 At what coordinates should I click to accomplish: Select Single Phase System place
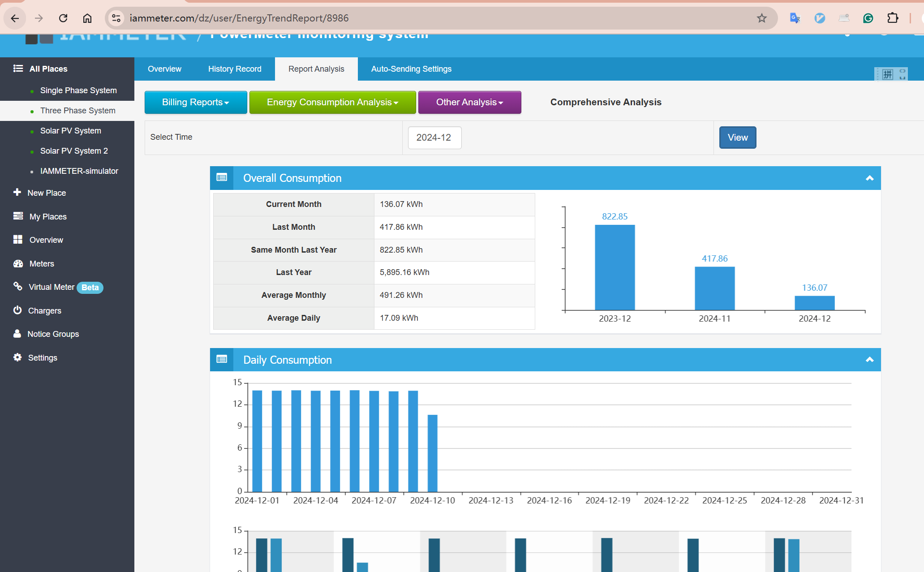(x=78, y=90)
